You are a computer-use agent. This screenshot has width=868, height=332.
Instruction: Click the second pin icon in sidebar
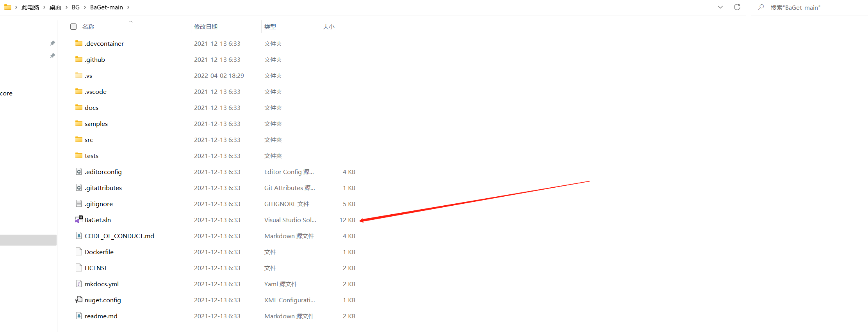pos(52,56)
